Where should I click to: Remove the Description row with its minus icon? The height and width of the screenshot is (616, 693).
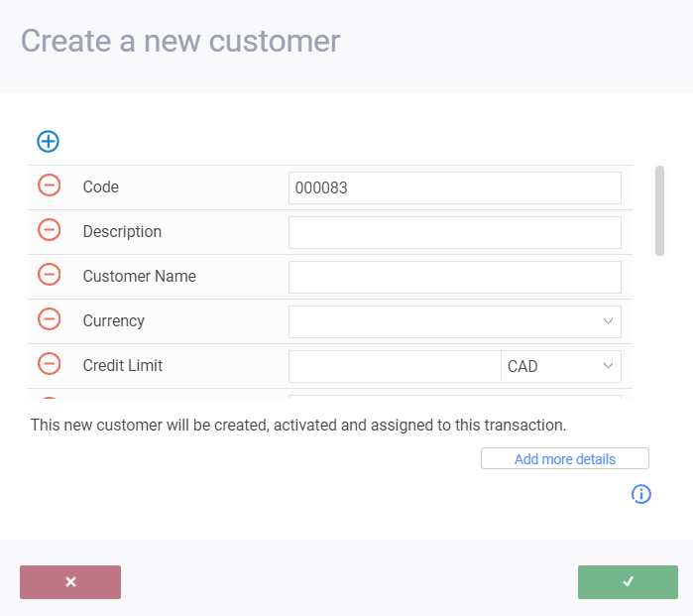(x=49, y=230)
